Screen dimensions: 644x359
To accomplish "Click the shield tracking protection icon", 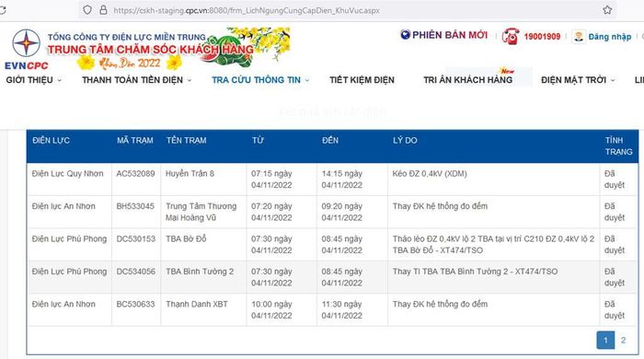I will [87, 10].
